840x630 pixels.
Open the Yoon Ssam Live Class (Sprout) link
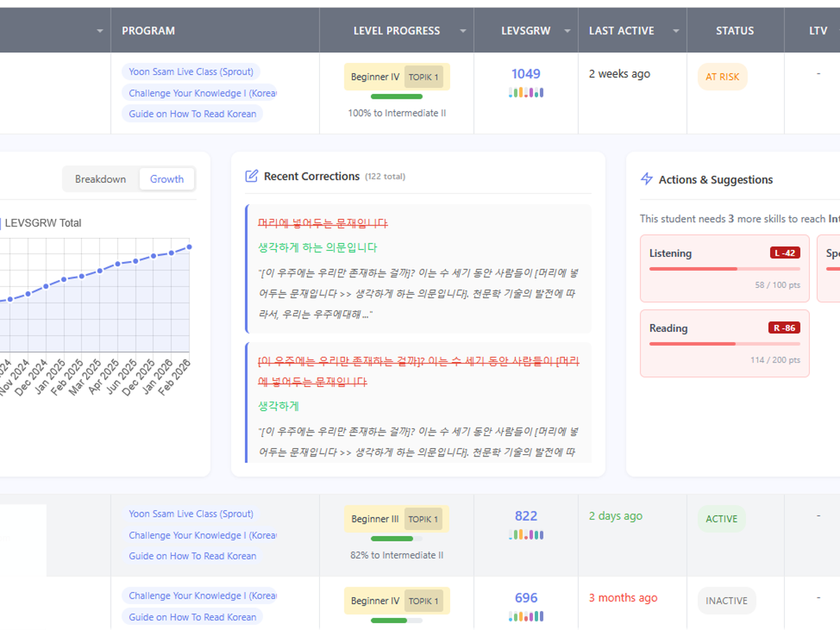190,71
